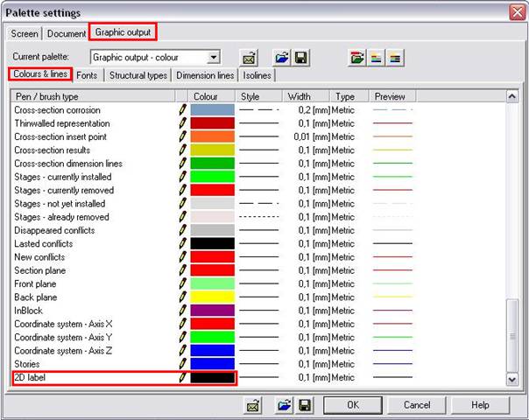Open the Current palette dropdown list

214,58
